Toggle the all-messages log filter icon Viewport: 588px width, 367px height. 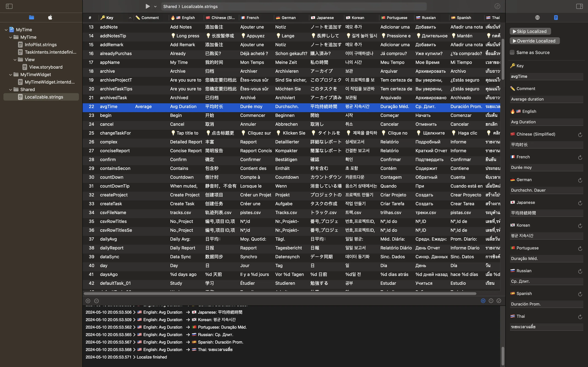click(x=483, y=301)
